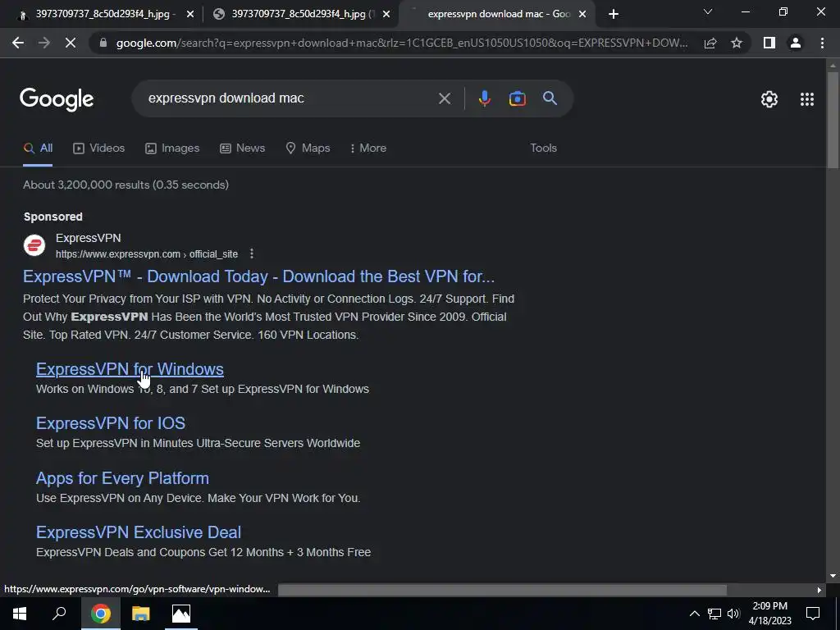The height and width of the screenshot is (630, 840).
Task: Show hidden system tray icons
Action: pyautogui.click(x=694, y=614)
